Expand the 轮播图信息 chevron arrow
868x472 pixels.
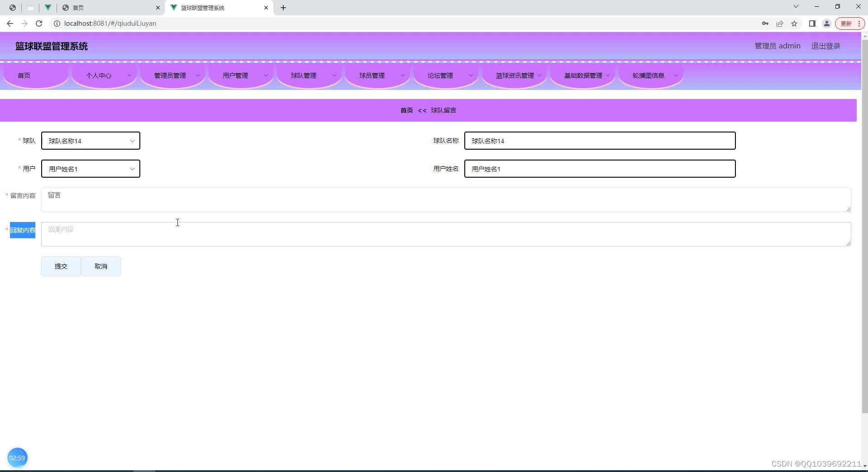click(676, 76)
